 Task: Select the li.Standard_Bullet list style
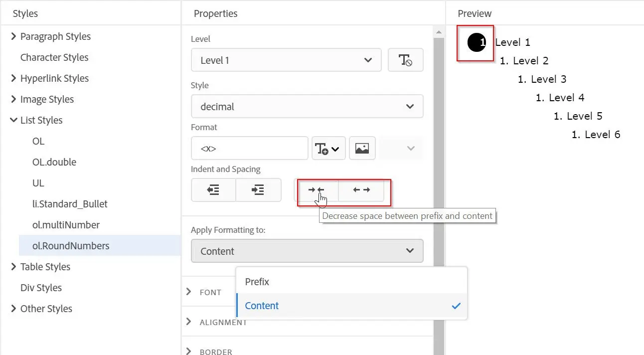[70, 203]
